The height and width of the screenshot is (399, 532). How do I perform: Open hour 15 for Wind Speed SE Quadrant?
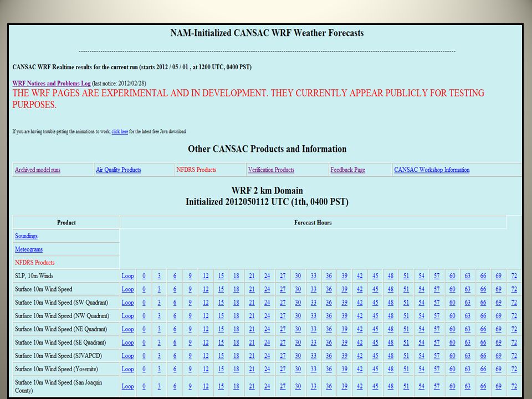pos(221,342)
